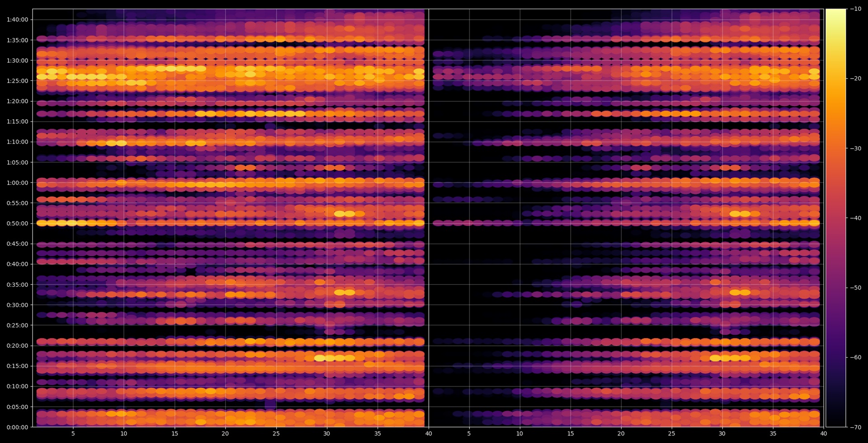This screenshot has height=443, width=868.
Task: Click the 0:10:00 y-axis time label
Action: [17, 387]
